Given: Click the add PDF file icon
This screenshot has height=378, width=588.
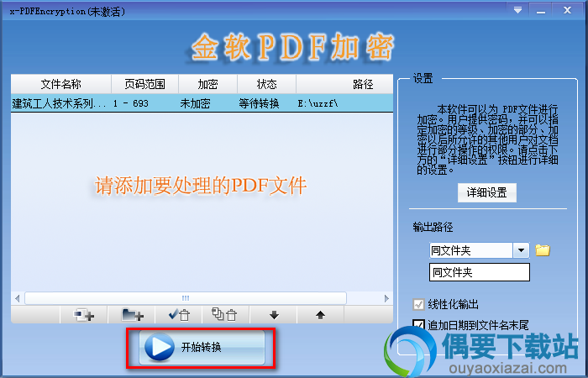Looking at the screenshot, I should pos(84,315).
